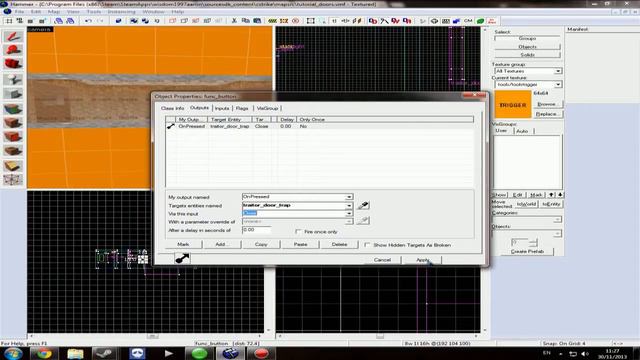
Task: Click the delay in seconds field
Action: coord(256,230)
